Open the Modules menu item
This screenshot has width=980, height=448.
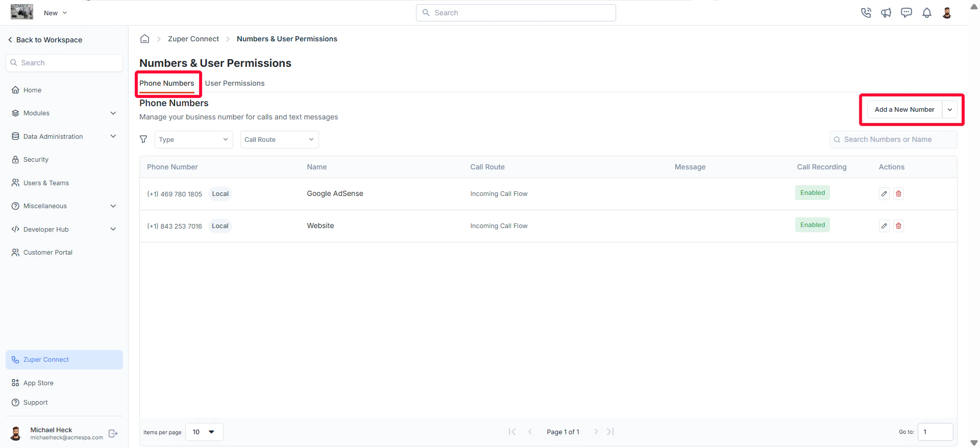36,113
